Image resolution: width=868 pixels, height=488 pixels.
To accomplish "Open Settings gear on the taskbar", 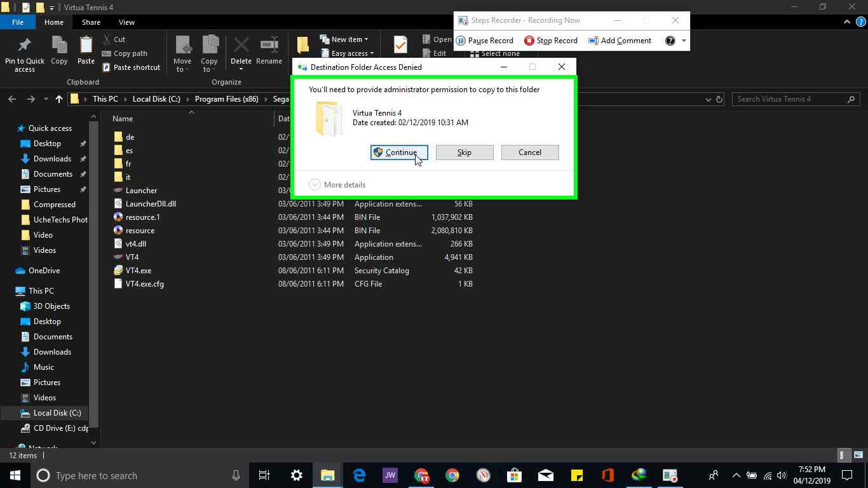I will pos(296,475).
